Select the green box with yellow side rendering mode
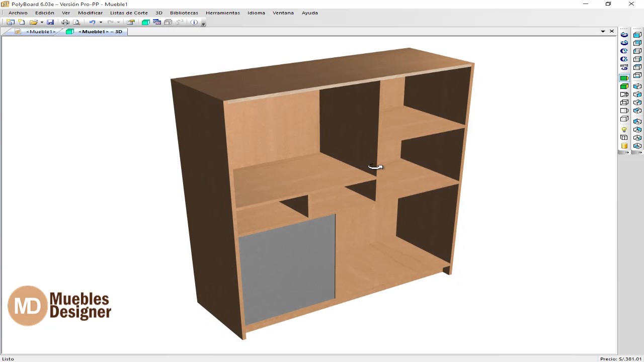This screenshot has height=362, width=644. tap(624, 86)
